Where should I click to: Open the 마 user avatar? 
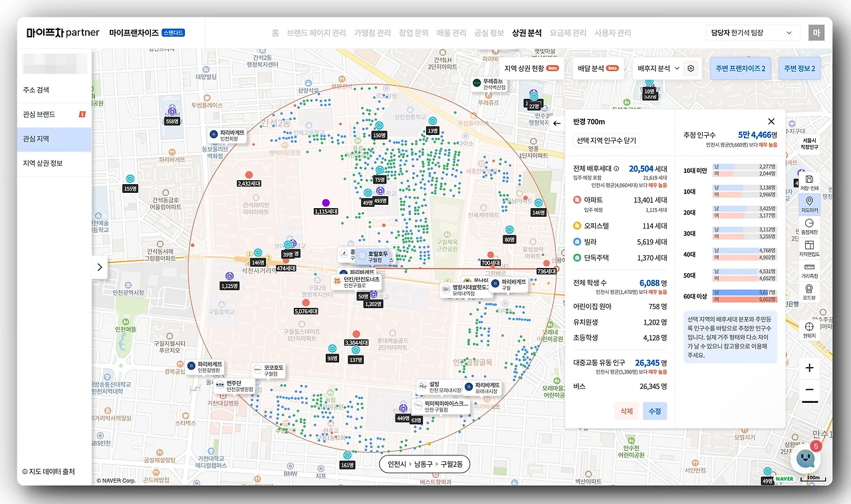(816, 33)
